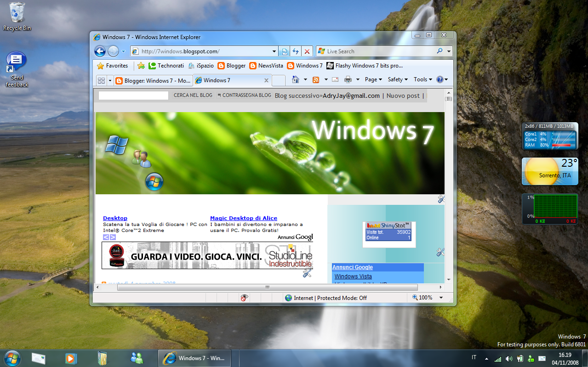Open the Page menu
Viewport: 588px width, 367px height.
(373, 79)
